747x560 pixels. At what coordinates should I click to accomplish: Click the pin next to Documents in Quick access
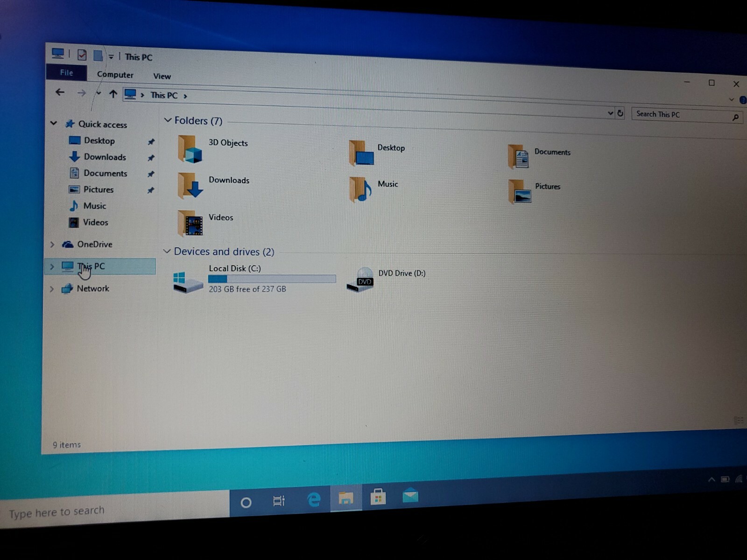[151, 174]
